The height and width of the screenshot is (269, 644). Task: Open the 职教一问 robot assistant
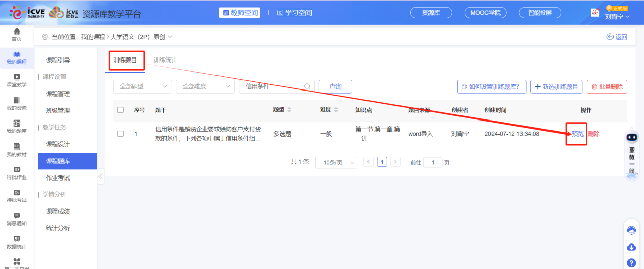point(631,153)
